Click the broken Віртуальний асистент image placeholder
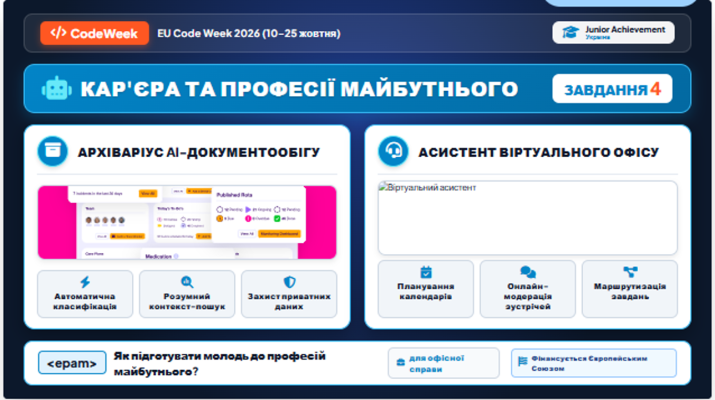This screenshot has width=715, height=400. pyautogui.click(x=528, y=218)
